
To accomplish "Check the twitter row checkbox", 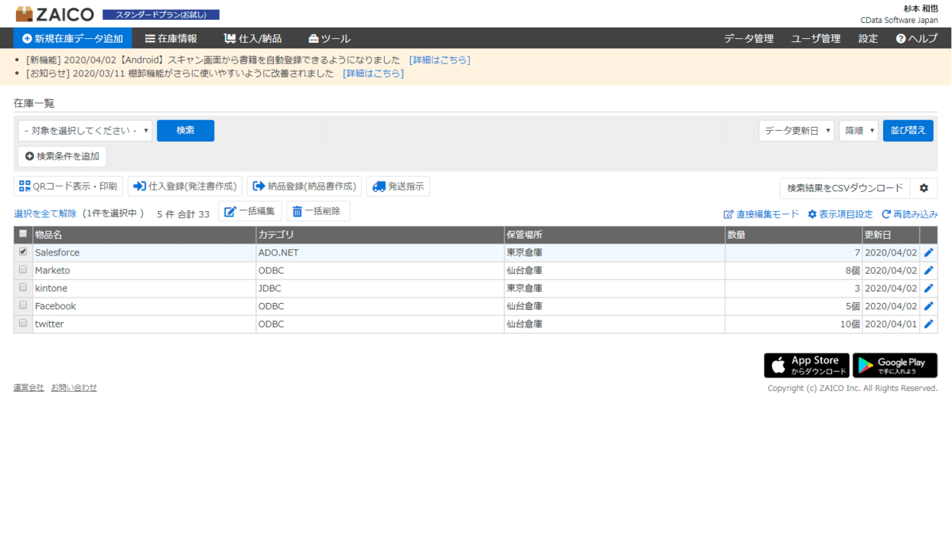I will point(23,323).
